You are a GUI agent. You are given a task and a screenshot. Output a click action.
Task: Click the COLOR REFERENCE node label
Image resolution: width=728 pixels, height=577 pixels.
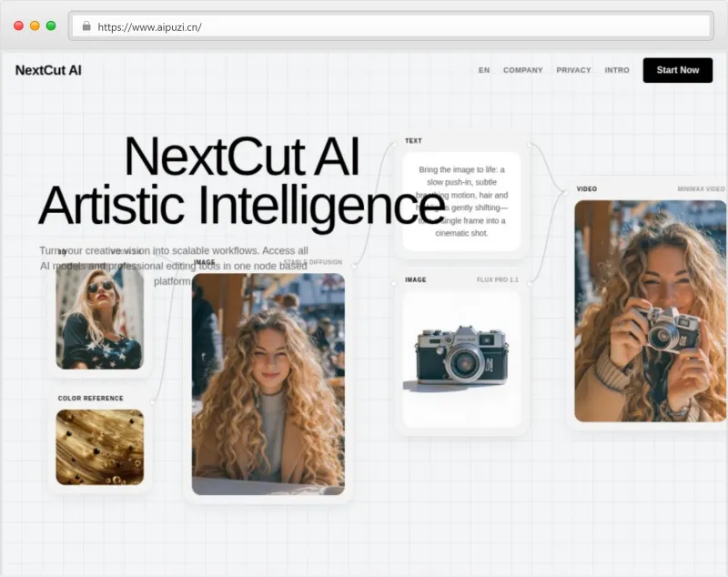click(x=91, y=398)
